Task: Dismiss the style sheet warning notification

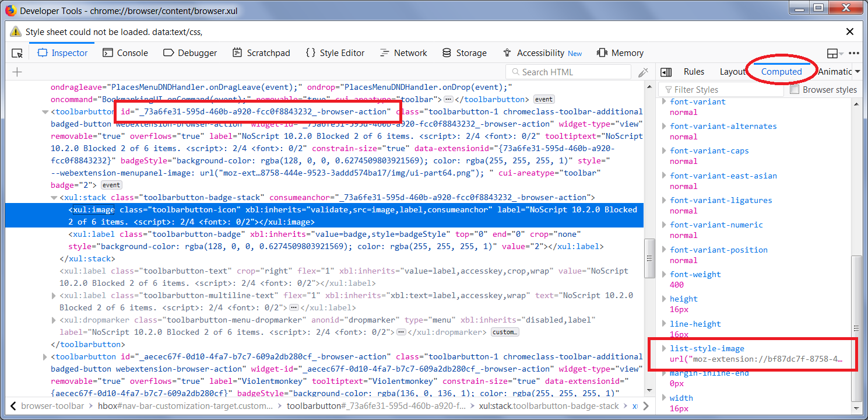Action: pos(850,32)
